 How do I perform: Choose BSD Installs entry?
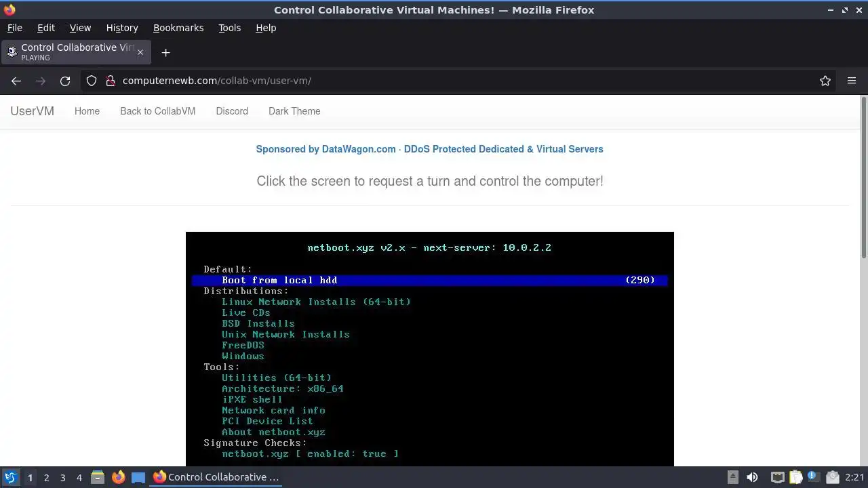point(258,323)
